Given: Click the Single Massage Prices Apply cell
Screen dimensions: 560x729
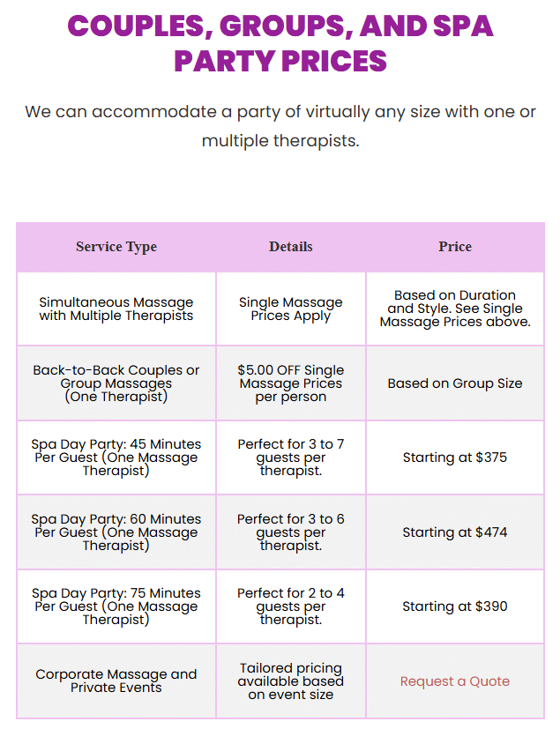Looking at the screenshot, I should [291, 309].
